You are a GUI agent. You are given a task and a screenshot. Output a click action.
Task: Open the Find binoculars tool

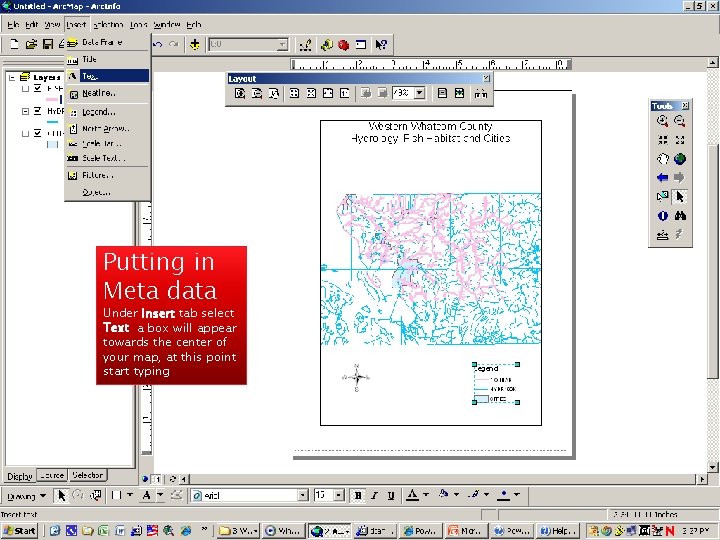click(680, 215)
